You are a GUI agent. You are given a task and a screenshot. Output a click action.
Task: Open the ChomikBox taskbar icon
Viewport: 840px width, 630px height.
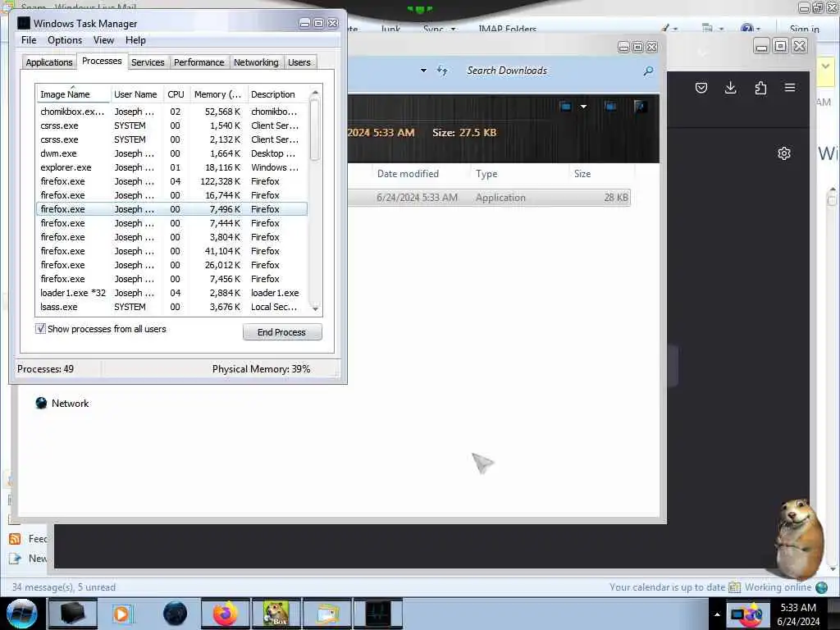pyautogui.click(x=276, y=614)
